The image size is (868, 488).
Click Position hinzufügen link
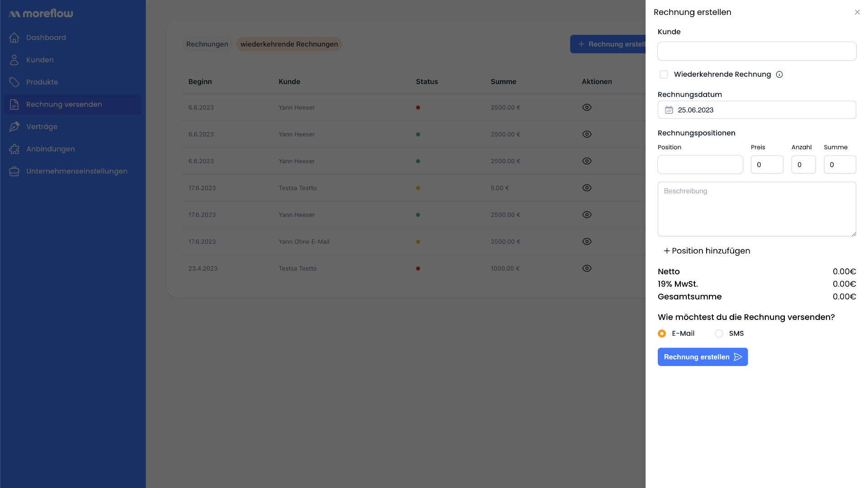pyautogui.click(x=707, y=251)
